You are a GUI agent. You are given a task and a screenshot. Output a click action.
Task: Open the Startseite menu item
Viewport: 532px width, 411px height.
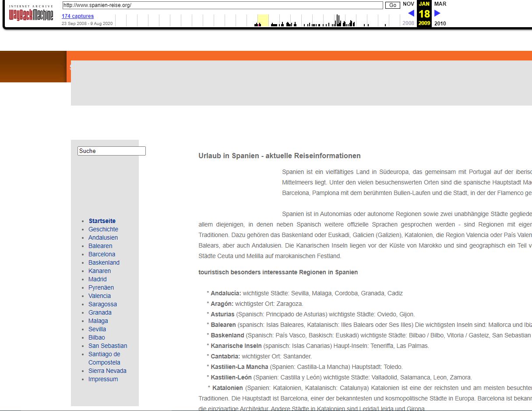pos(102,221)
